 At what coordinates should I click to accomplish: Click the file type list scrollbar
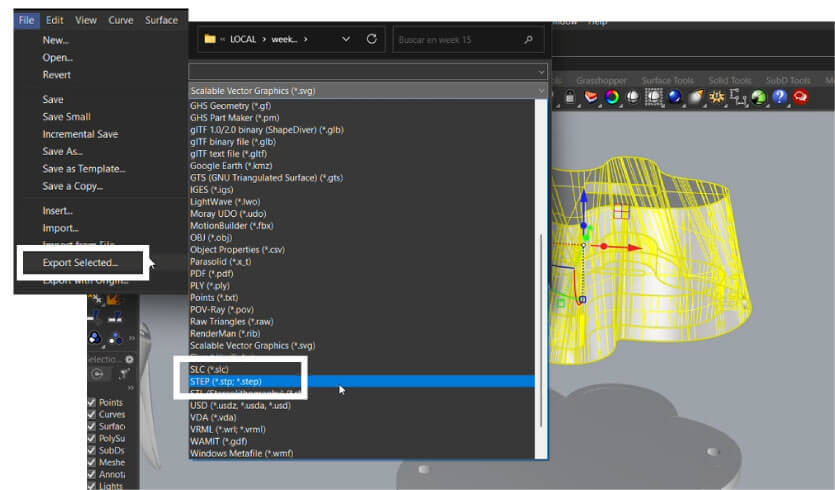(541, 330)
